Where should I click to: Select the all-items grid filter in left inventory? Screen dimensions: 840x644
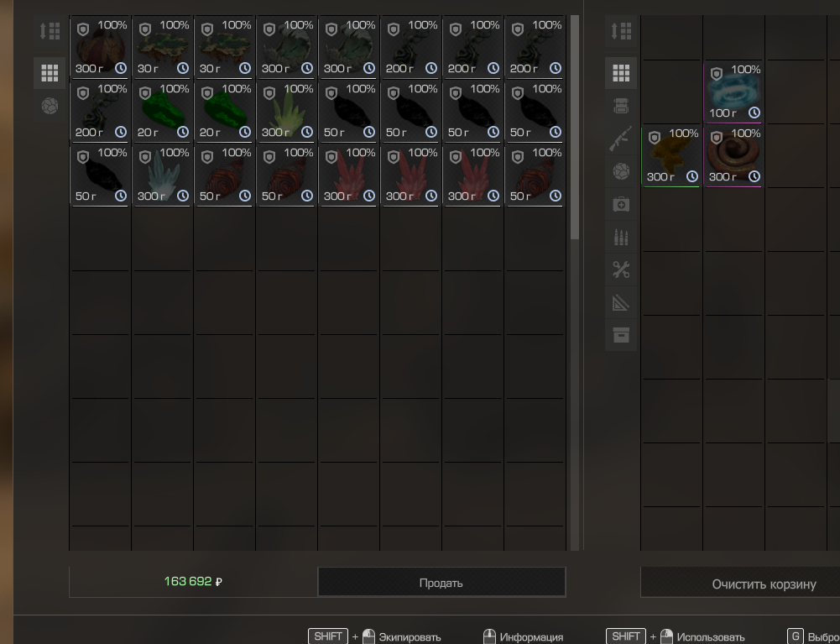[50, 72]
